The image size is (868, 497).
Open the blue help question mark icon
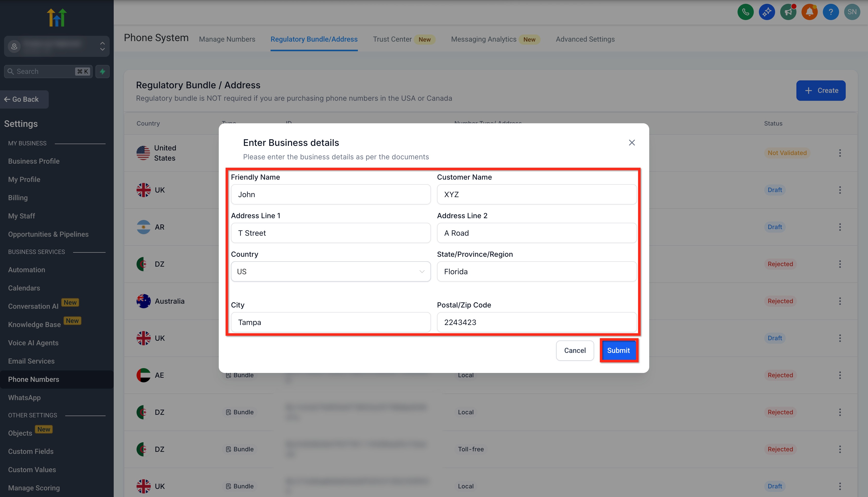831,12
